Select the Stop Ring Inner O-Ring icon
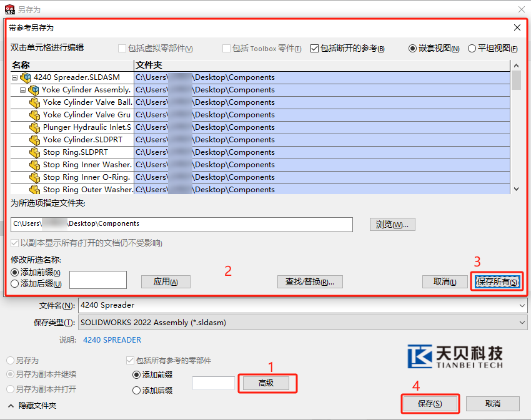The height and width of the screenshot is (420, 531). [x=35, y=177]
